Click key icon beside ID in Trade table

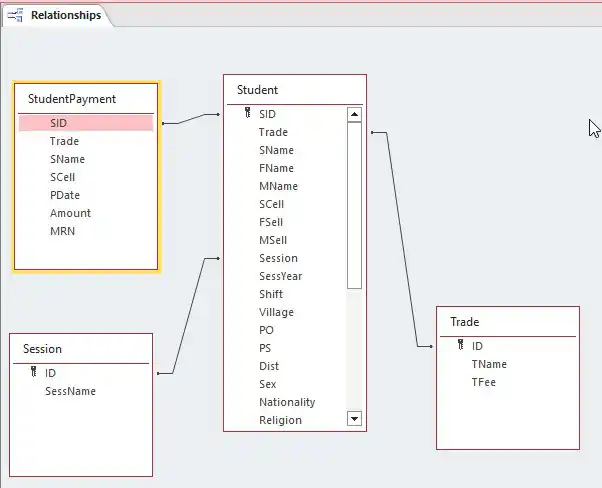click(461, 346)
